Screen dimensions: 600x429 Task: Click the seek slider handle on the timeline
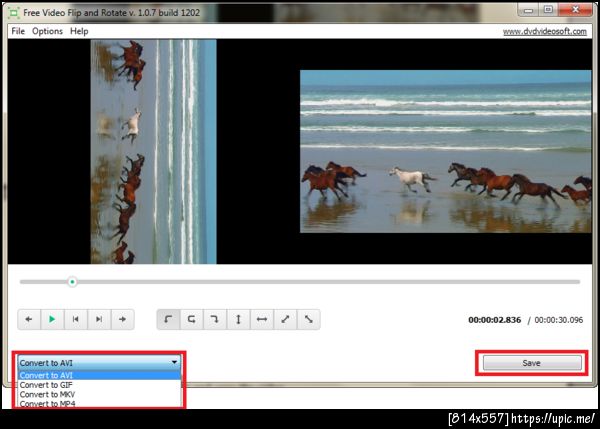pos(72,282)
